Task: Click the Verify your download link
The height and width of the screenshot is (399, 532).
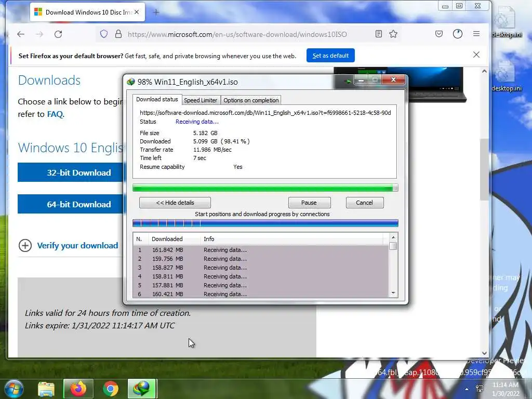Action: 78,245
